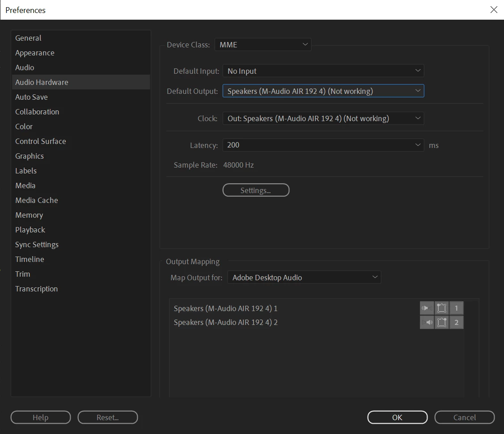This screenshot has height=434, width=504.
Task: Click the channel 2 number icon
Action: click(x=457, y=322)
